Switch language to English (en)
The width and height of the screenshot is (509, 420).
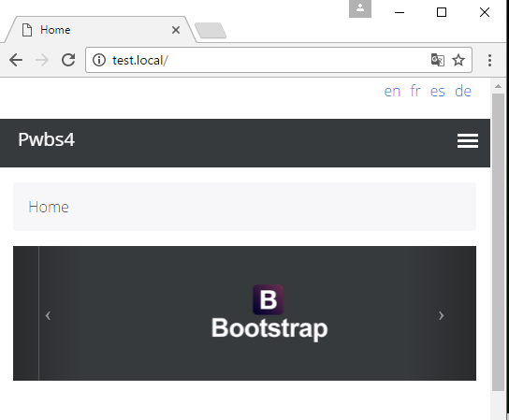[392, 92]
